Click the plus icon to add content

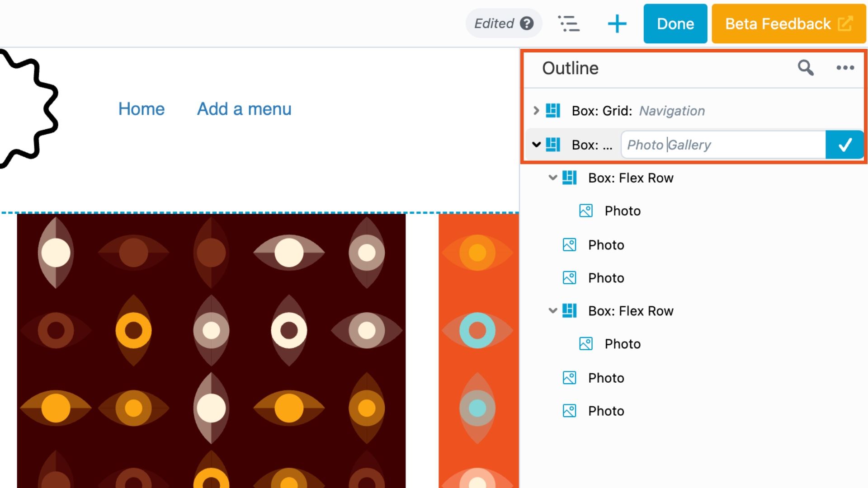(x=617, y=23)
